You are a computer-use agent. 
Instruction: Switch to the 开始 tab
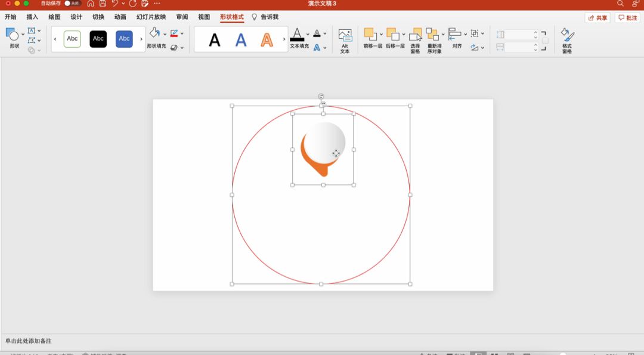click(11, 17)
